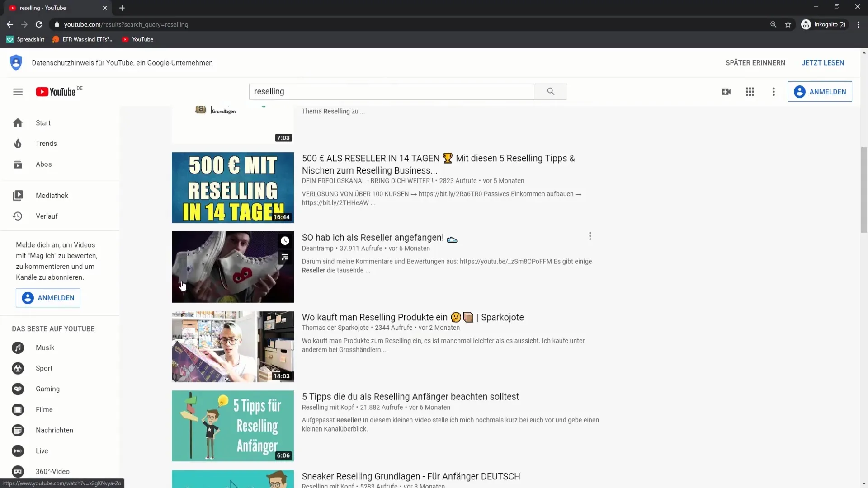Open Sparkojote video thumbnail
Image resolution: width=868 pixels, height=488 pixels.
coord(233,347)
